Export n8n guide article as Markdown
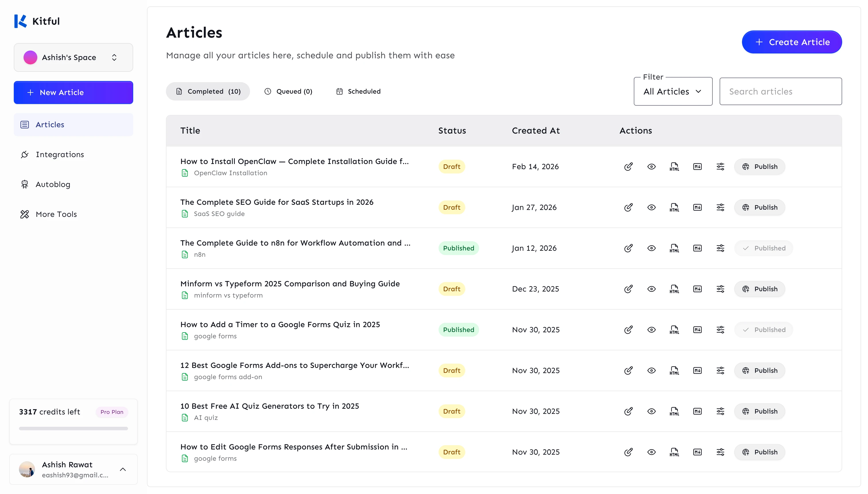868x494 pixels. [x=697, y=248]
